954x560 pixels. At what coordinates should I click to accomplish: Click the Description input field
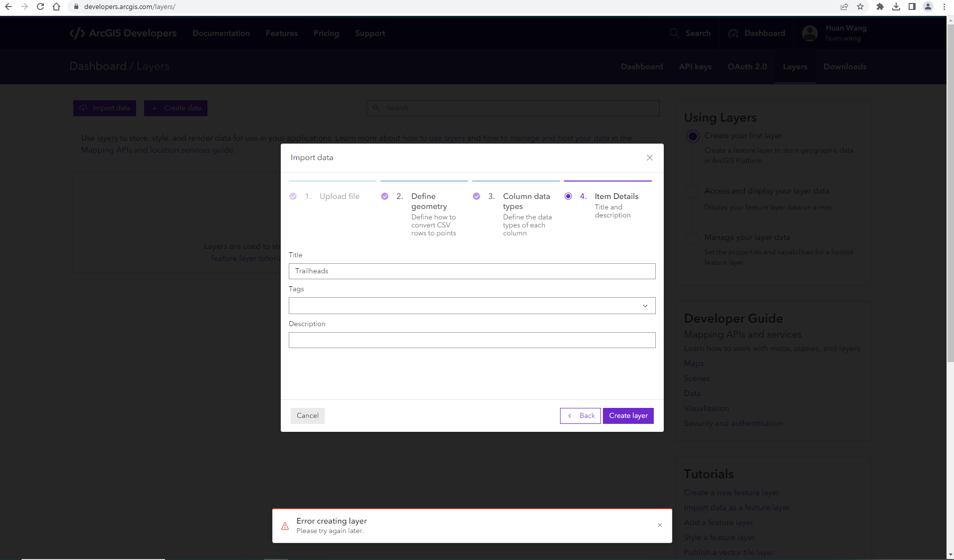point(472,340)
